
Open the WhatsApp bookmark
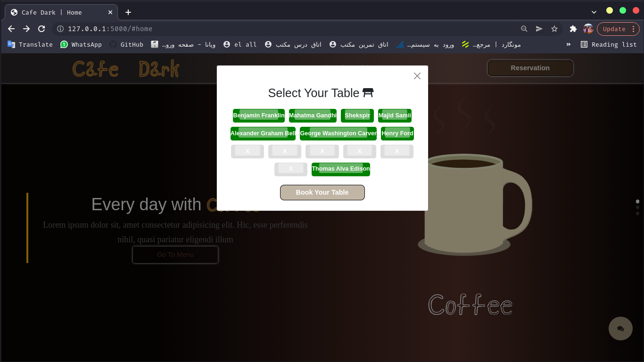[x=81, y=44]
